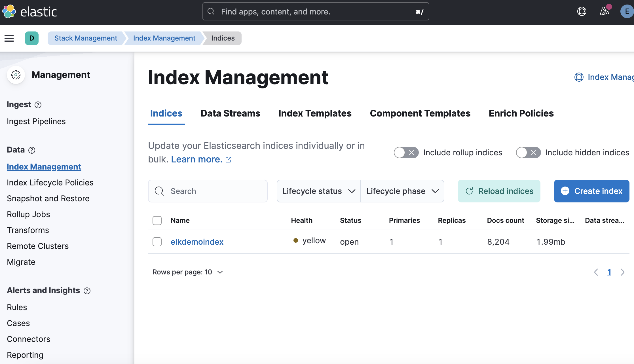Click the Indices breadcrumb item
The width and height of the screenshot is (634, 364).
(x=223, y=38)
